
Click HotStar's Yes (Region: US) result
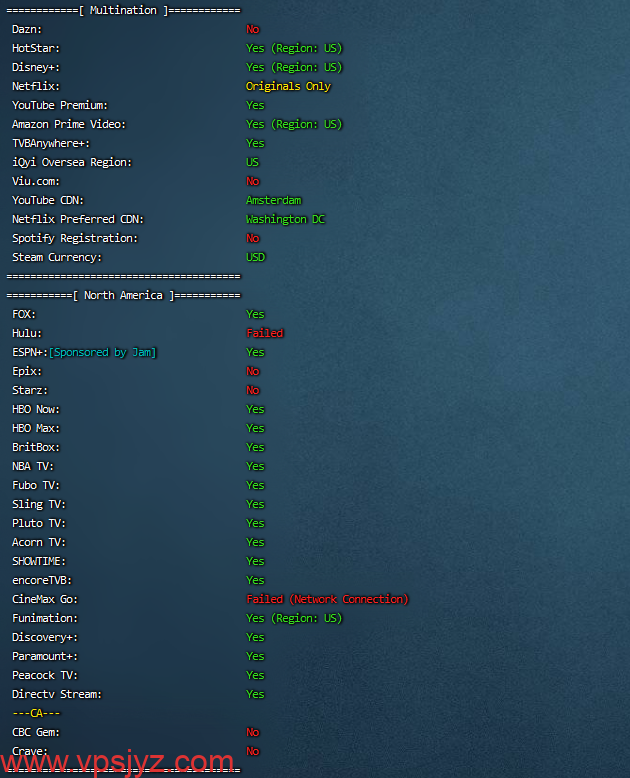294,48
